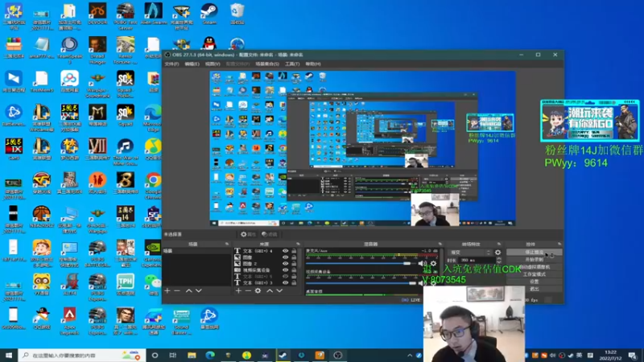Launch PUBG Test Server shortcut
The height and width of the screenshot is (362, 644).
(126, 16)
